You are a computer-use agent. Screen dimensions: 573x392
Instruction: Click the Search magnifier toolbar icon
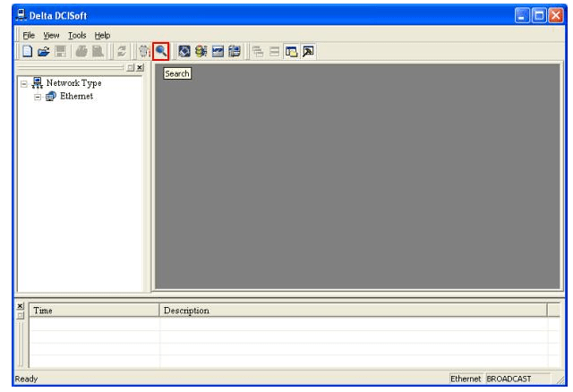pyautogui.click(x=161, y=52)
